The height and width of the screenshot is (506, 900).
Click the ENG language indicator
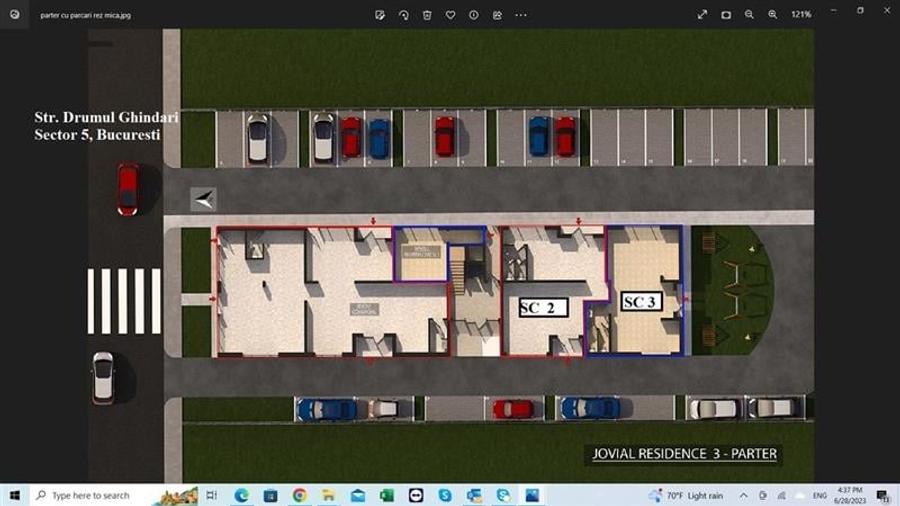[x=820, y=495]
